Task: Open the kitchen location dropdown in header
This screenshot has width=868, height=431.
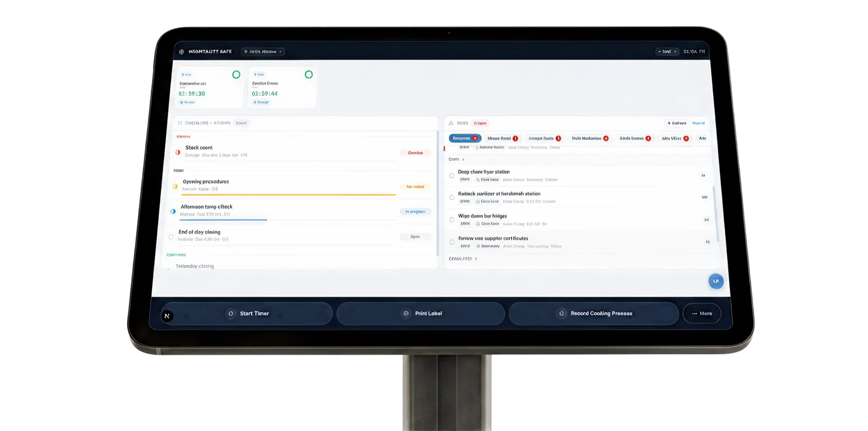Action: click(263, 52)
